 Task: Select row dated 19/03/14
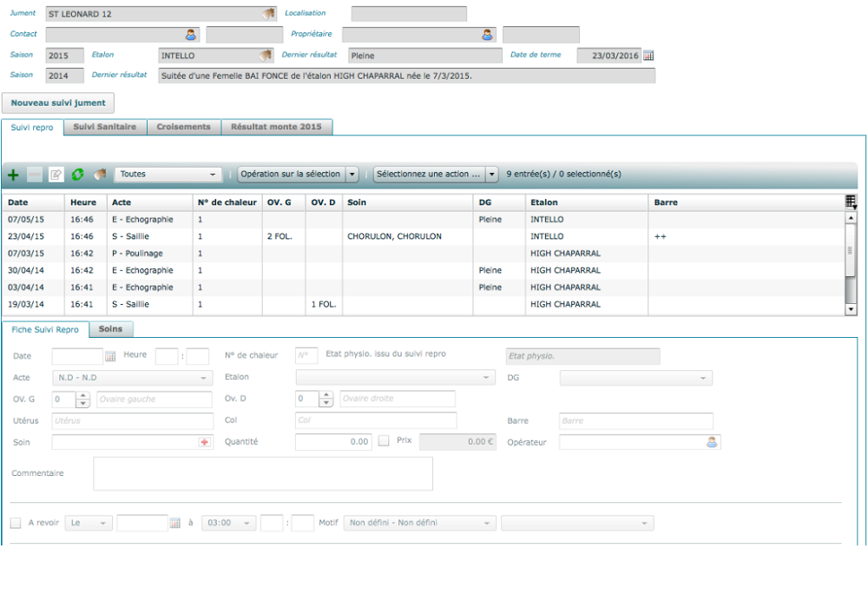coord(424,305)
